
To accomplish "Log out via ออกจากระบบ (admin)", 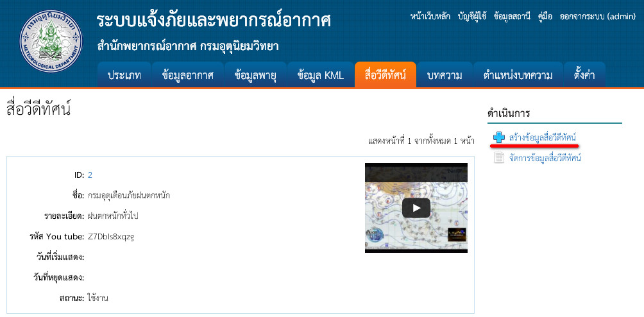I will coord(598,17).
